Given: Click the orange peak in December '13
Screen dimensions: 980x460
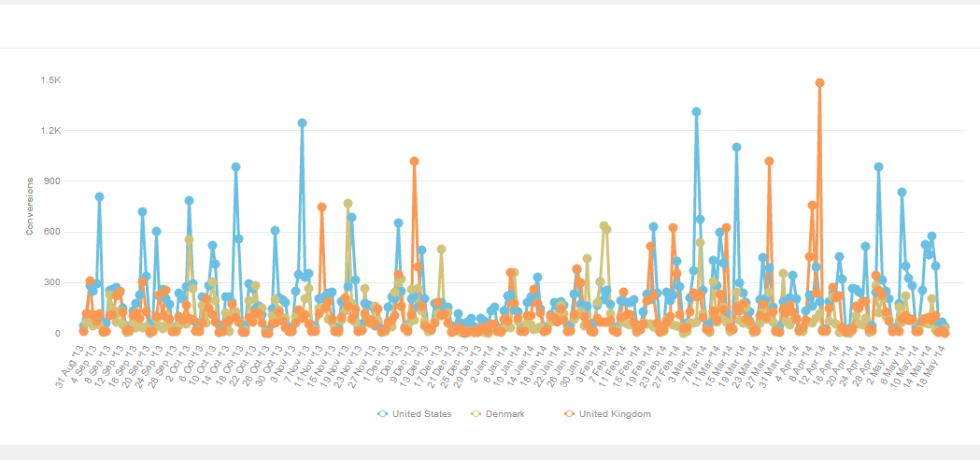Looking at the screenshot, I should coord(414,161).
